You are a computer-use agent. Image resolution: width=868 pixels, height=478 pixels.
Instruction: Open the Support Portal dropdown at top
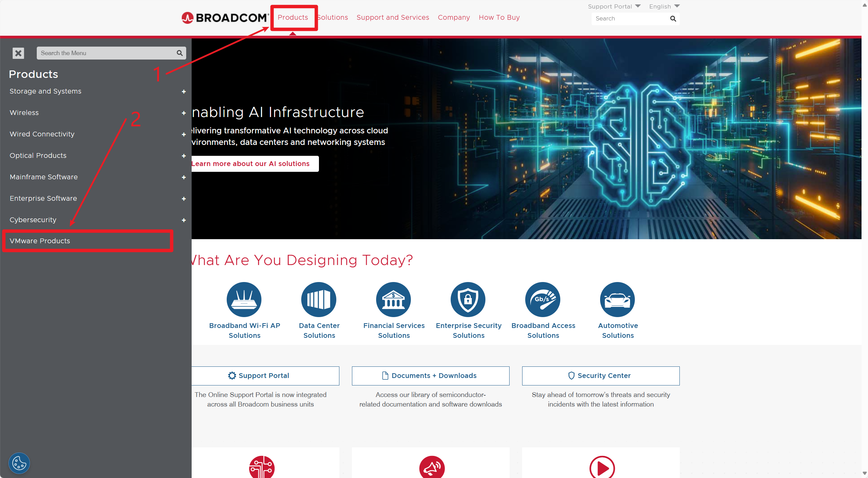pos(614,6)
